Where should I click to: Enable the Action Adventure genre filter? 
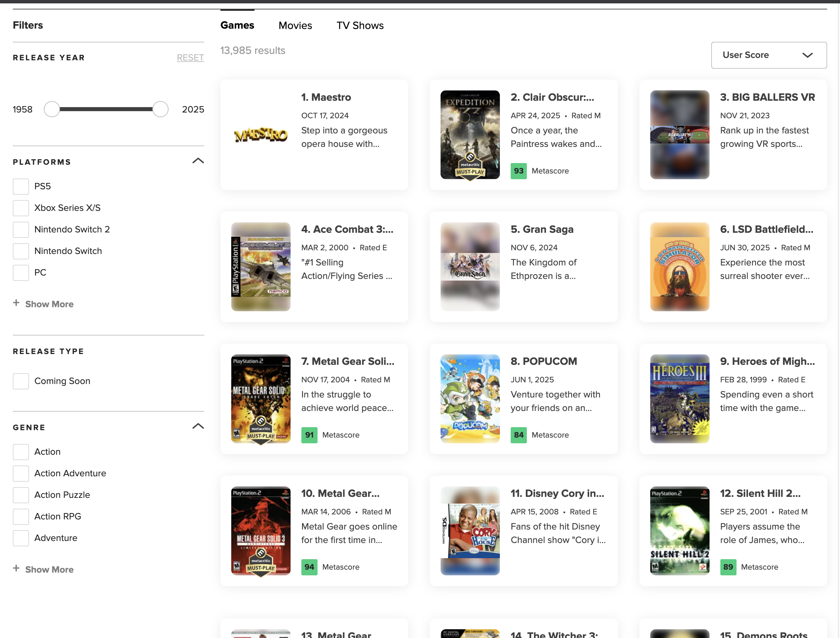coord(21,474)
